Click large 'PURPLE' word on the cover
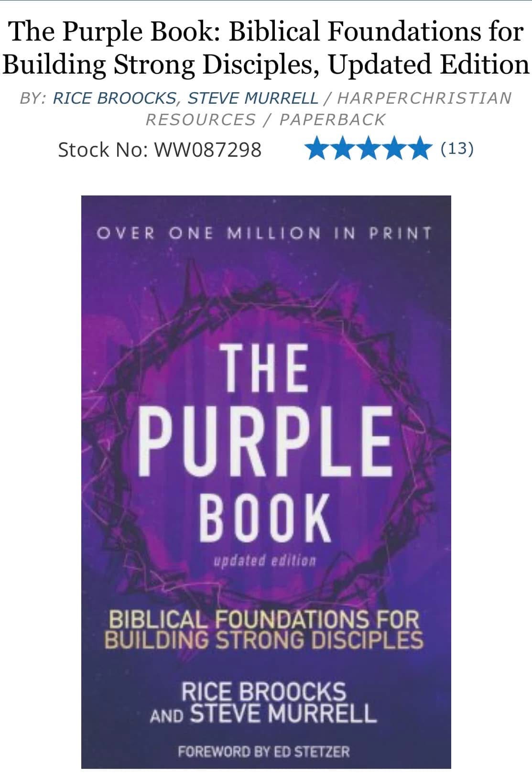Image resolution: width=532 pixels, height=777 pixels. click(x=266, y=444)
